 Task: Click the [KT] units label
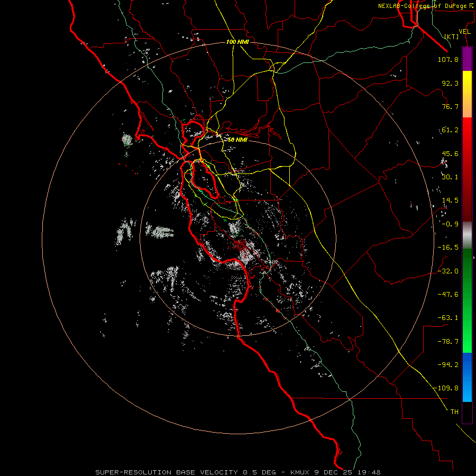tap(452, 36)
